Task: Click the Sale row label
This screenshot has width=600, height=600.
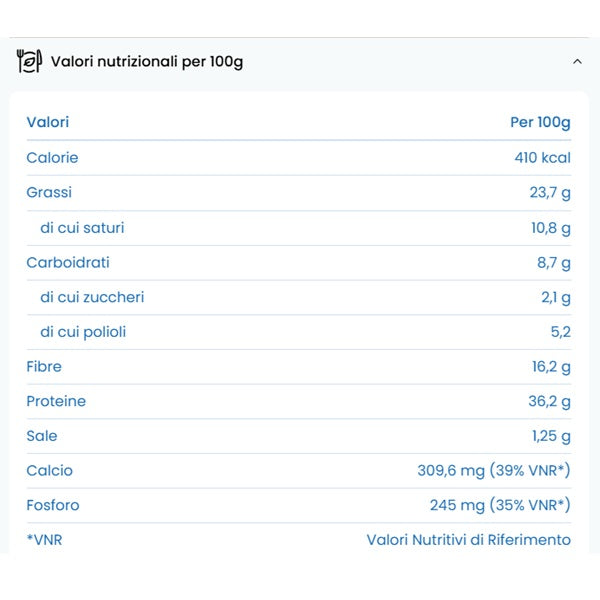Action: pyautogui.click(x=42, y=435)
